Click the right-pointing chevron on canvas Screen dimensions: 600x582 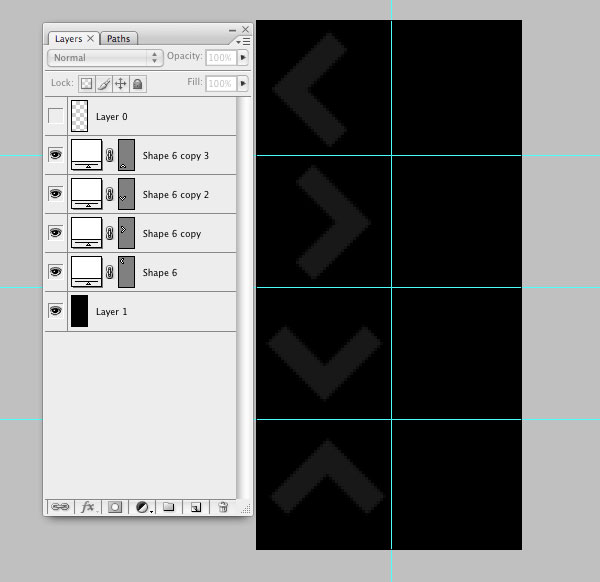click(x=333, y=222)
